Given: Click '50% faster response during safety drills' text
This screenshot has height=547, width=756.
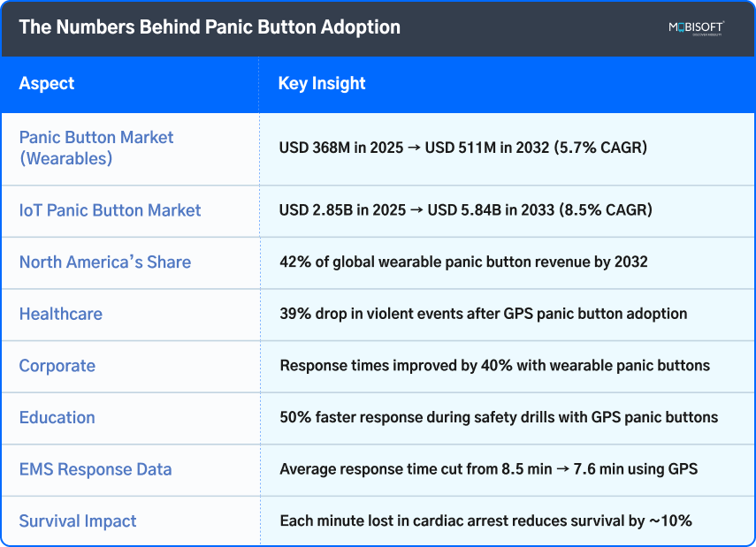Looking at the screenshot, I should pyautogui.click(x=499, y=417).
